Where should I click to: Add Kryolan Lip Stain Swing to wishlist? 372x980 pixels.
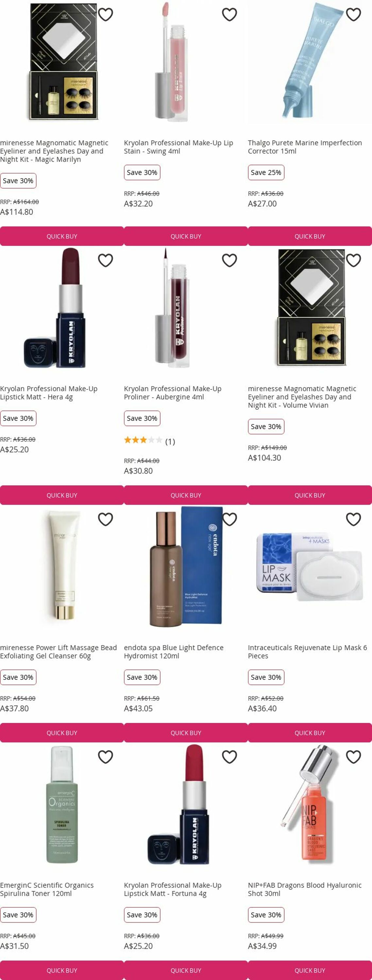coord(229,14)
